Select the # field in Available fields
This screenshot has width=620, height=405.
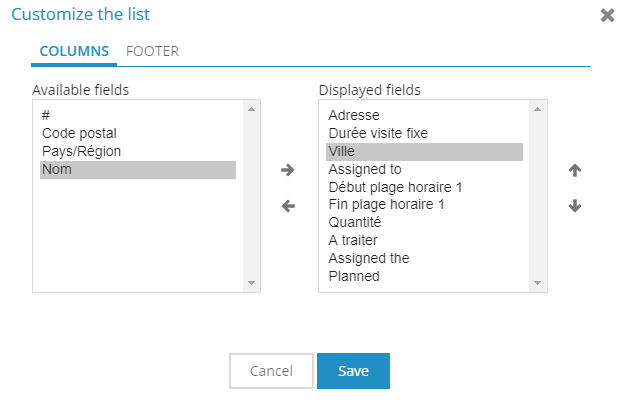pos(138,115)
